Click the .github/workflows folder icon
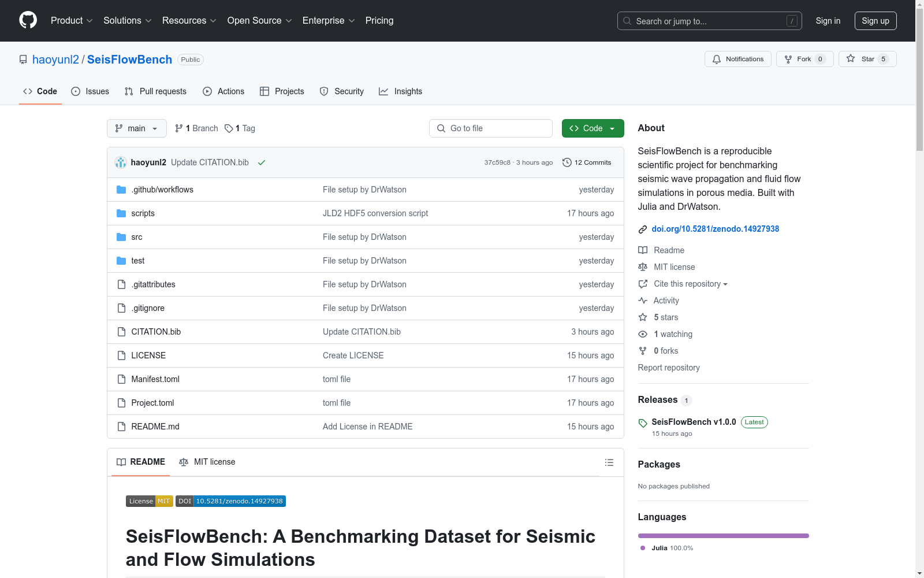 coord(121,190)
